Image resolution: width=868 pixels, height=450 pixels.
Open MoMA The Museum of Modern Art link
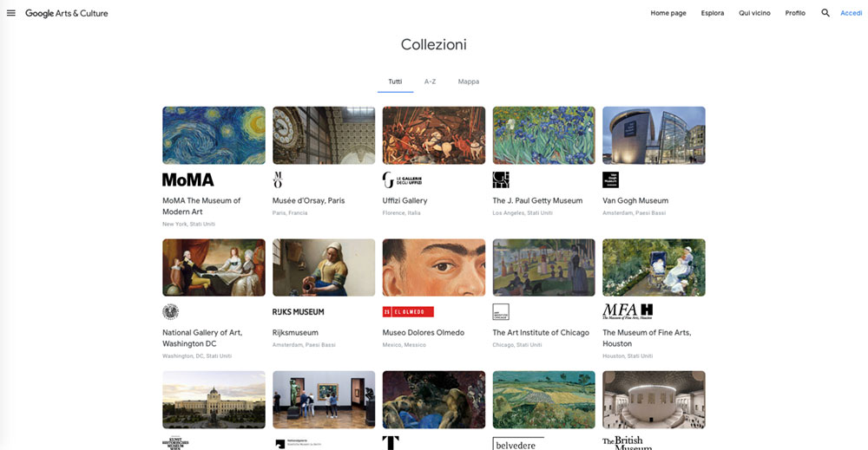tap(201, 206)
